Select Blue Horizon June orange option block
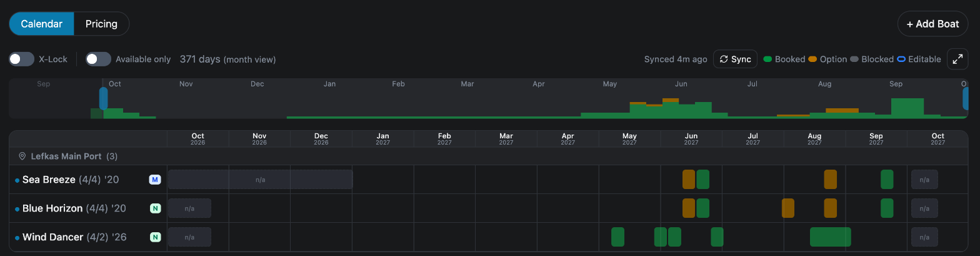Viewport: 980px width, 256px height. click(x=689, y=208)
